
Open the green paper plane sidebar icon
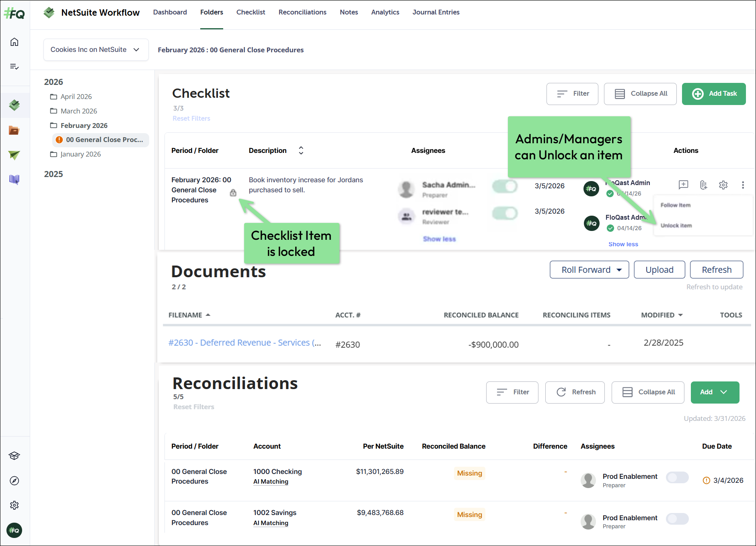click(14, 155)
